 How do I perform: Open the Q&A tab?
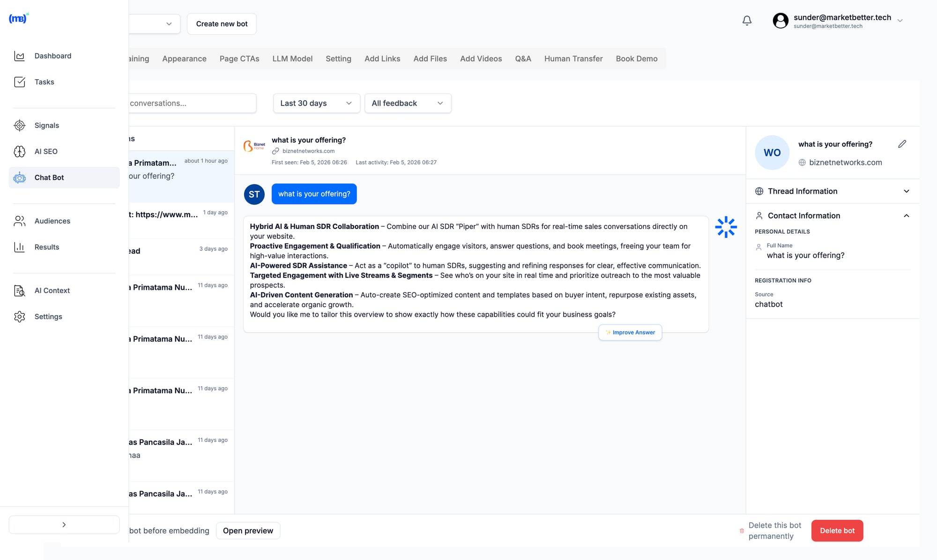coord(523,59)
